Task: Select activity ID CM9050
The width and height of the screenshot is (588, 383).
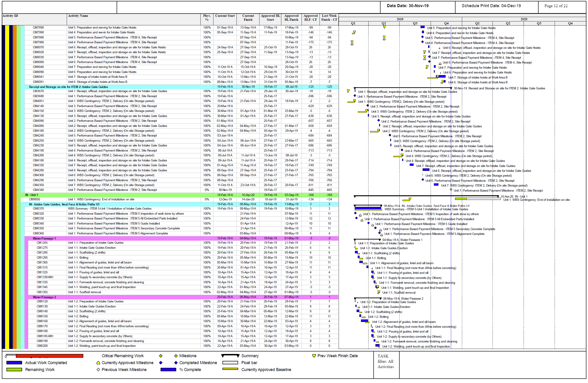Action: click(x=34, y=199)
